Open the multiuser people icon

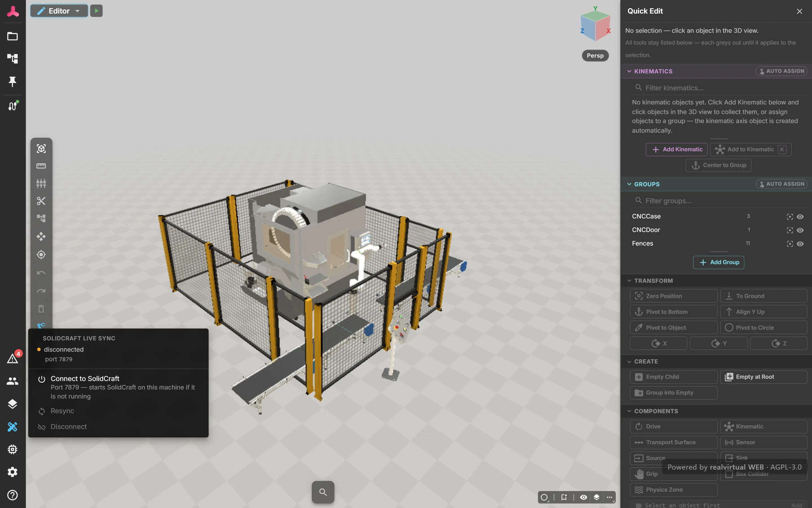tap(12, 381)
